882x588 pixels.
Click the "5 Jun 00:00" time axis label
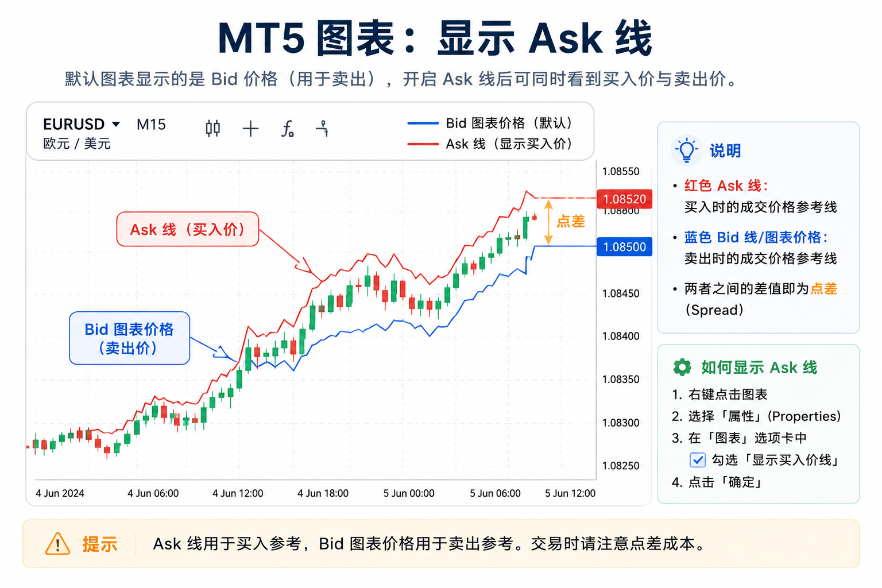tap(409, 493)
